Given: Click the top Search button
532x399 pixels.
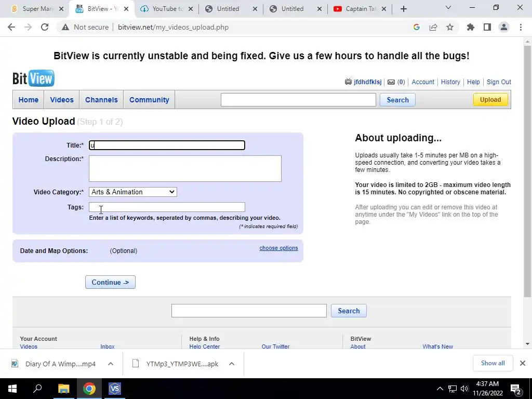Looking at the screenshot, I should [397, 100].
